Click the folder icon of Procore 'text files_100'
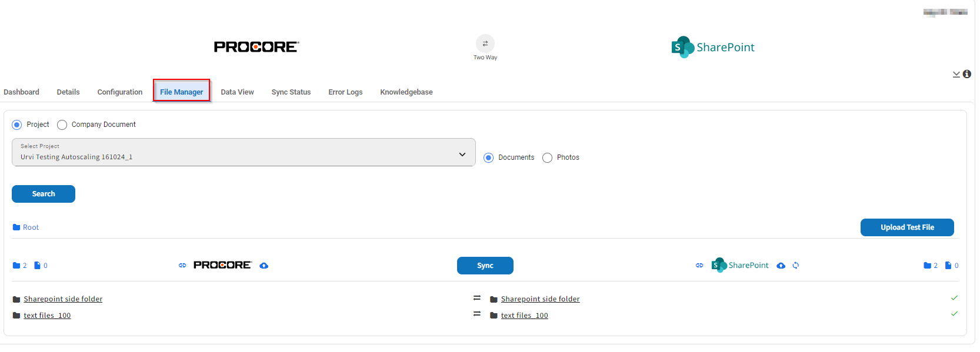The height and width of the screenshot is (352, 980). tap(16, 316)
